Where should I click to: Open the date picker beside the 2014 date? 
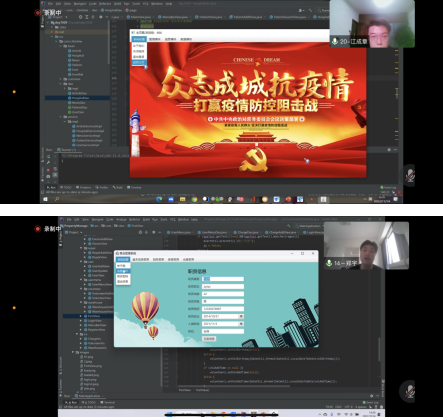click(241, 316)
